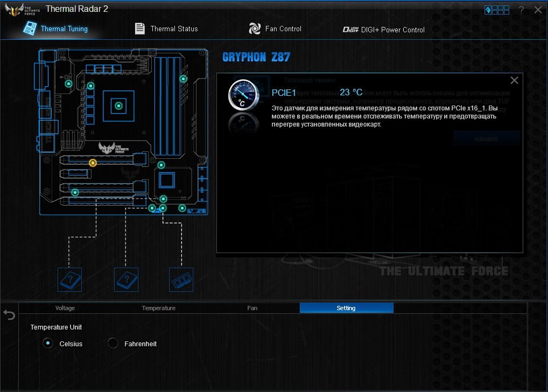The width and height of the screenshot is (548, 392).
Task: Select the sensor dot just below the chipset
Action: point(163,199)
